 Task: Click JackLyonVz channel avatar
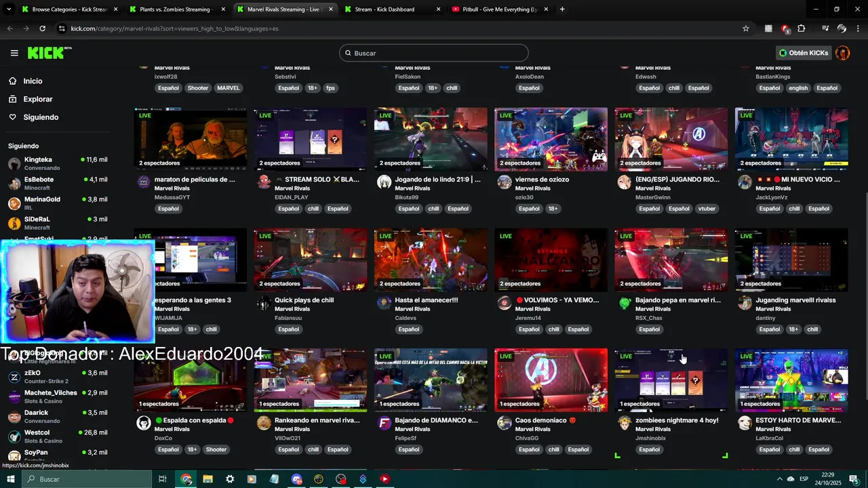[x=745, y=182]
